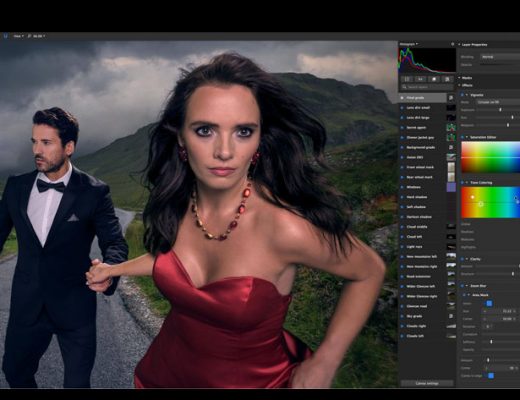Collapse the Clarity effect settings
Image resolution: width=520 pixels, height=400 pixels.
click(467, 259)
